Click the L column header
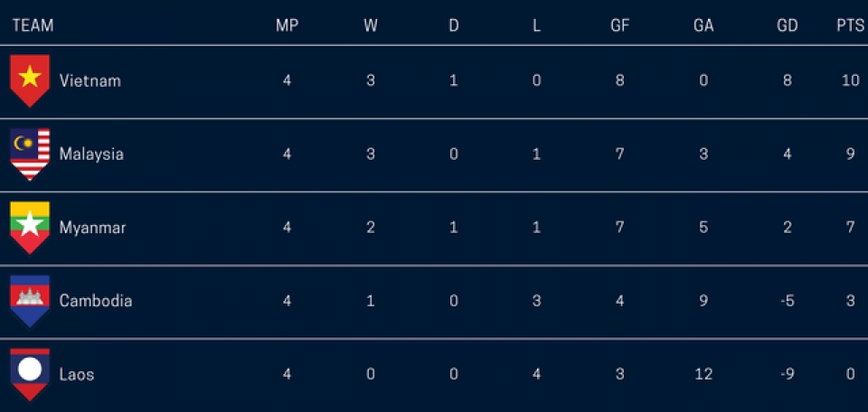This screenshot has height=412, width=868. tap(536, 25)
